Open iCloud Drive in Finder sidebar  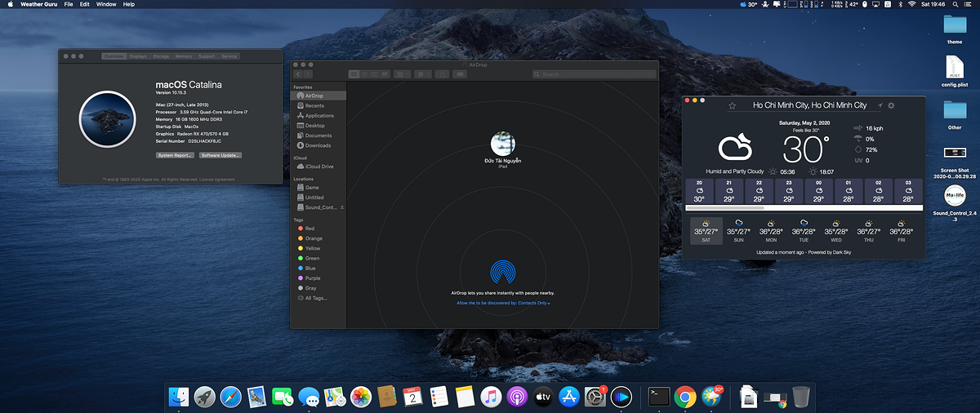pos(319,167)
